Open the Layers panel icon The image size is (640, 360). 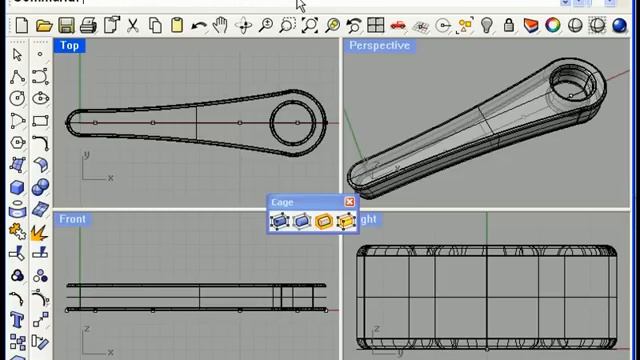point(531,26)
